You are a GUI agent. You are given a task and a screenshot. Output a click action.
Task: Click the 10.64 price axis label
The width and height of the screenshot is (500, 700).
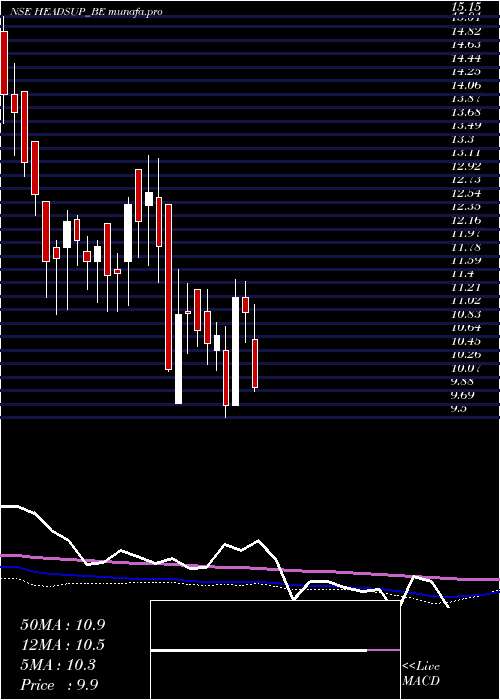click(x=466, y=328)
